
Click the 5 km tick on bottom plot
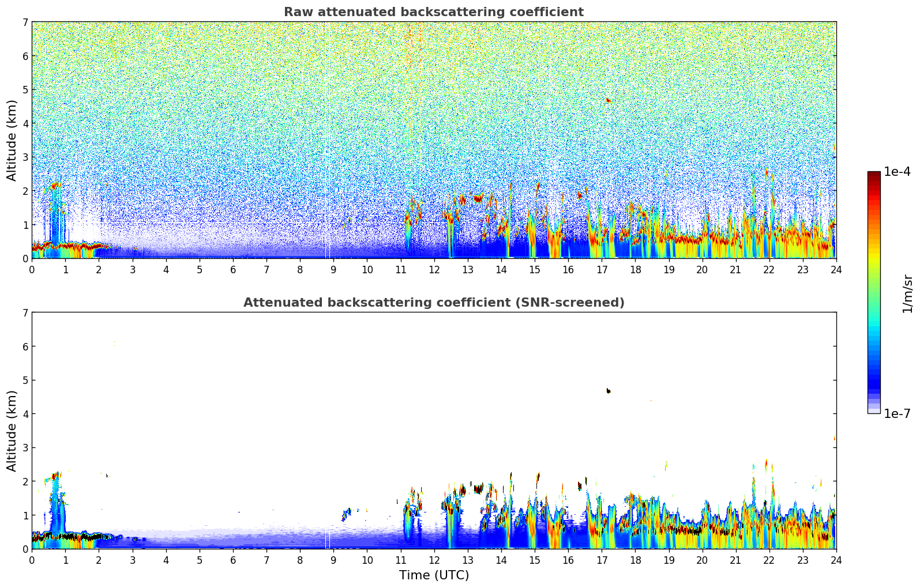tap(25, 380)
